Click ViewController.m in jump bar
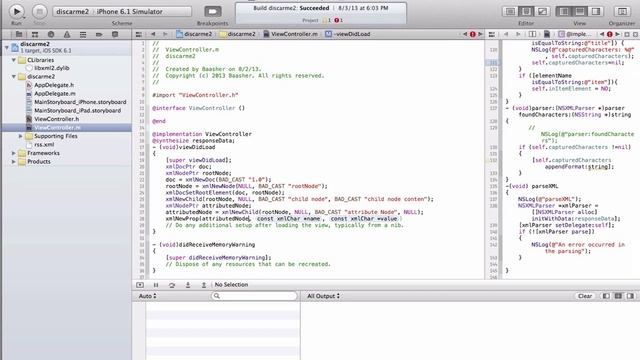Viewport: 640px width, 360px height. pos(290,34)
